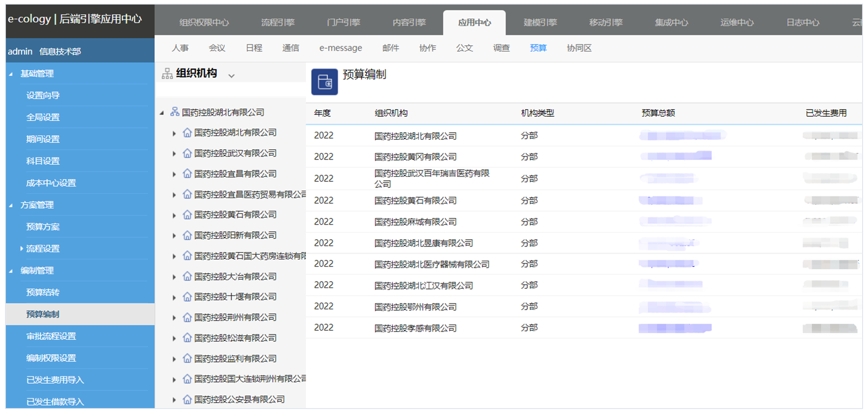Select table row 国药控股黄冈有限公司
The height and width of the screenshot is (414, 868).
point(584,157)
